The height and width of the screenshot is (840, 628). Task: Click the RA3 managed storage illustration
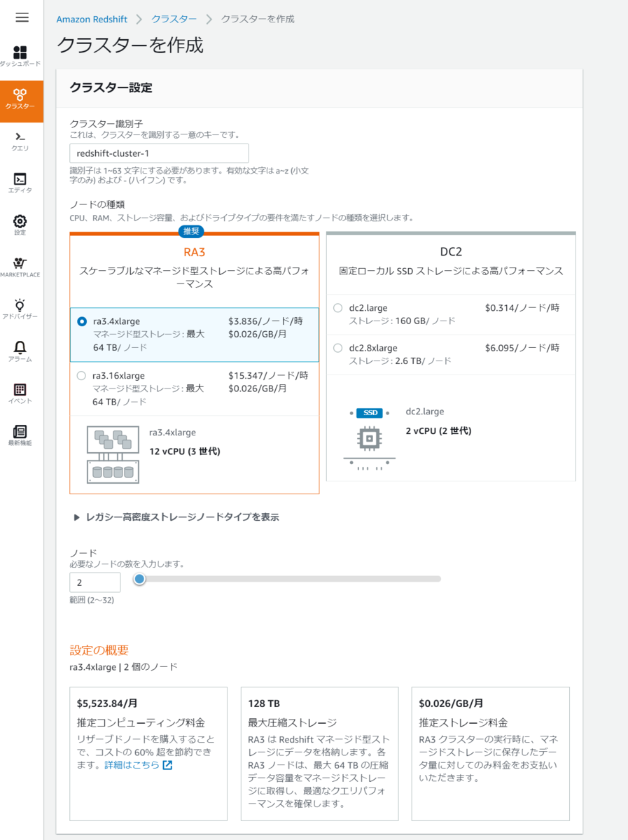coord(113,454)
